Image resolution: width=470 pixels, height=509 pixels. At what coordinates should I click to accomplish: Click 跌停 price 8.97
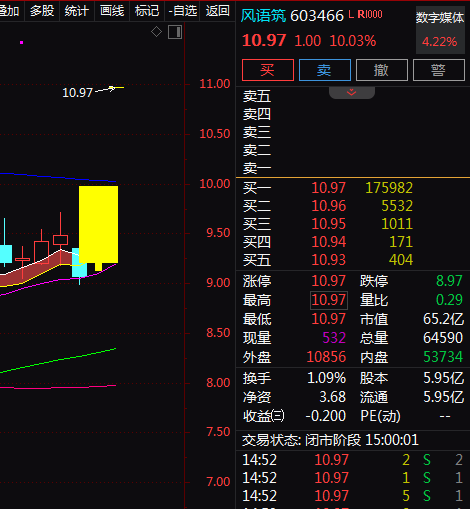pos(449,281)
